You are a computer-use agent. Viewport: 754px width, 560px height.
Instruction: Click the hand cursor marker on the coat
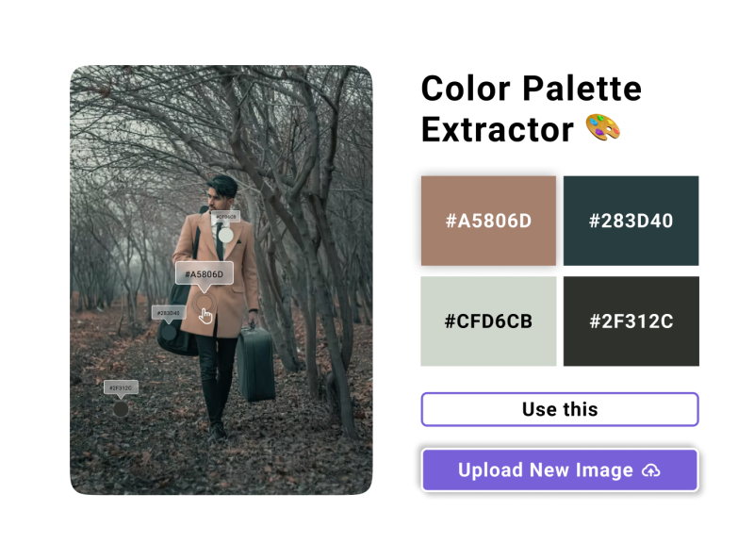pos(207,315)
